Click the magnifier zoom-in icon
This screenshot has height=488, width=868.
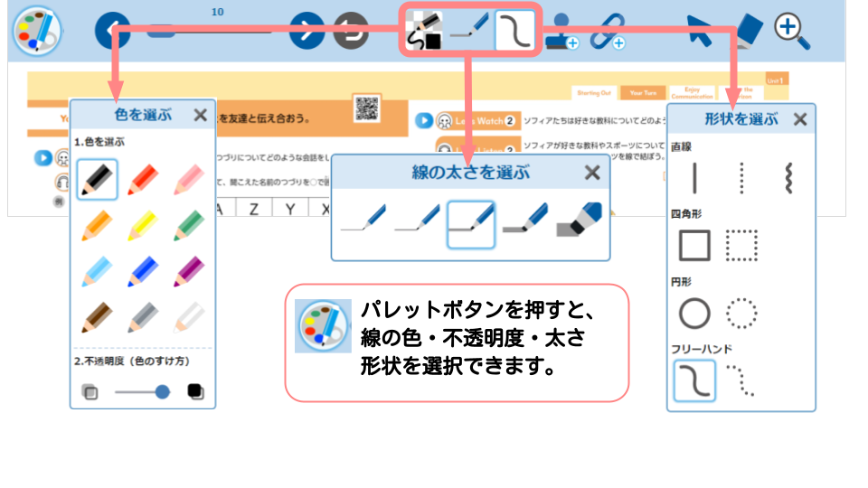pyautogui.click(x=791, y=31)
